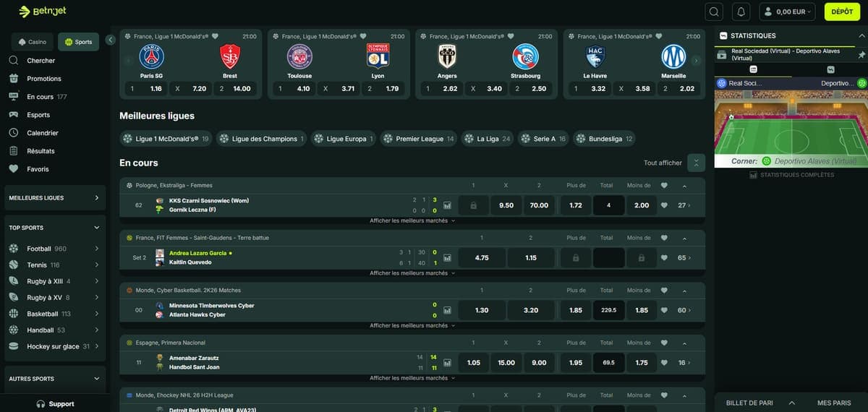The image size is (868, 412).
Task: Collapse the Autres Sports sidebar section
Action: [x=55, y=378]
